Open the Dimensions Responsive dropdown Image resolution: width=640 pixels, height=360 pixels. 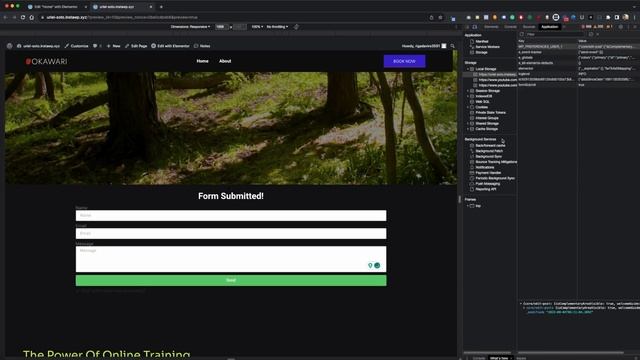click(x=190, y=27)
